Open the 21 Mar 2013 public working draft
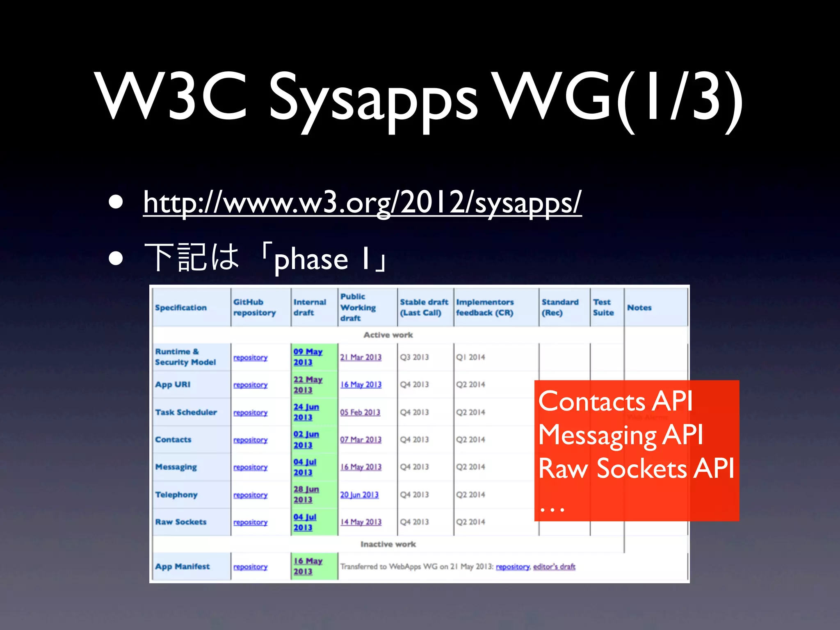The width and height of the screenshot is (840, 630). point(361,357)
